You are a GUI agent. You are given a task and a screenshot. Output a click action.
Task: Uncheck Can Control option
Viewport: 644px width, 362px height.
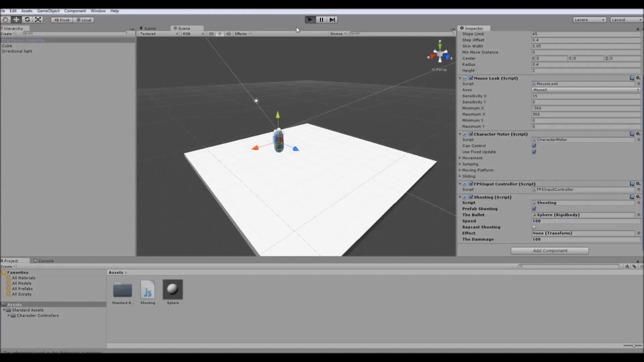(x=534, y=146)
